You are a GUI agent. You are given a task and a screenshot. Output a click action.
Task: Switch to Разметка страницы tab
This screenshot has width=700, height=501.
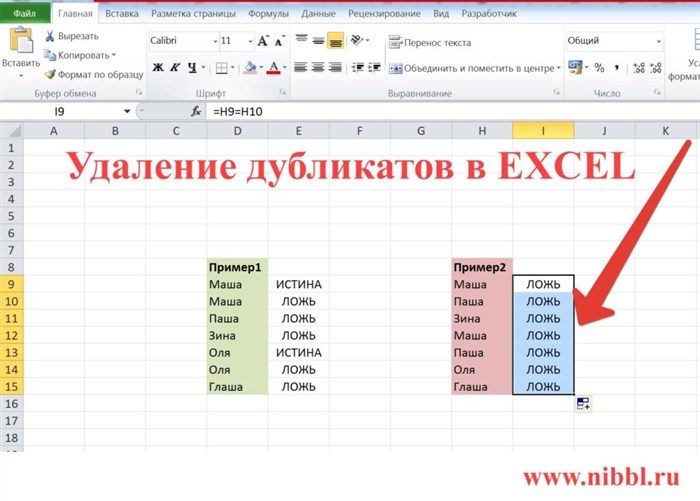click(x=193, y=14)
